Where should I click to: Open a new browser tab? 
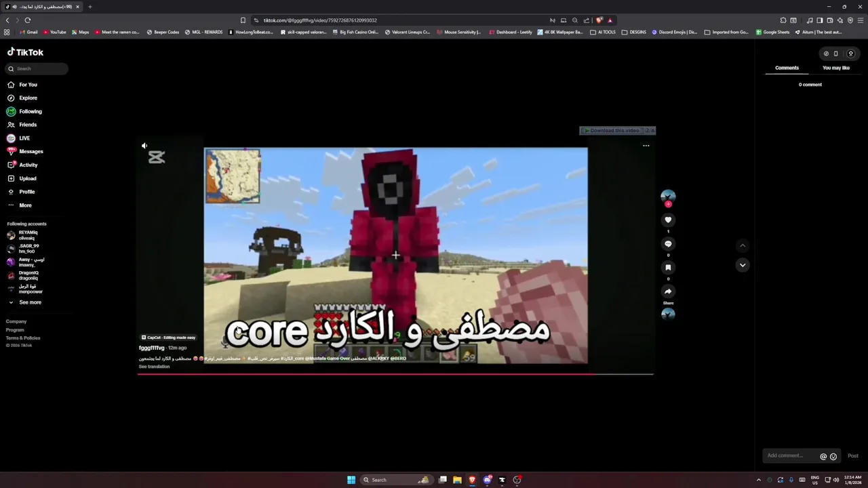tap(90, 7)
